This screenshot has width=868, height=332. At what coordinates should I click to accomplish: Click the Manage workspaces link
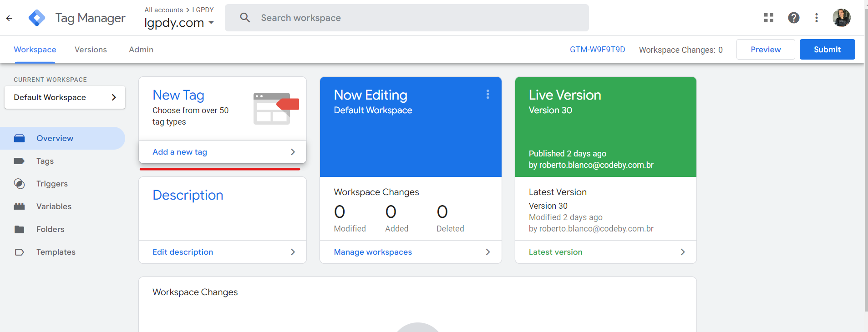(373, 252)
